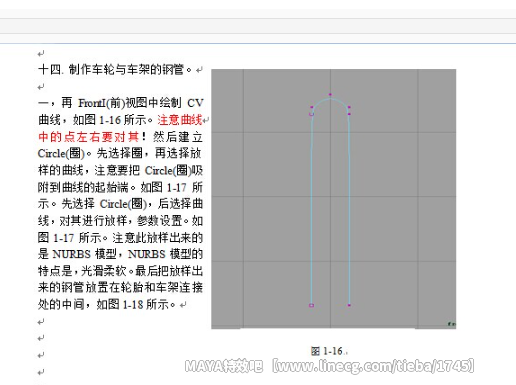Click the line '附到曲线的起始端。如图 1-17 所'
Image resolution: width=516 pixels, height=385 pixels.
120,187
